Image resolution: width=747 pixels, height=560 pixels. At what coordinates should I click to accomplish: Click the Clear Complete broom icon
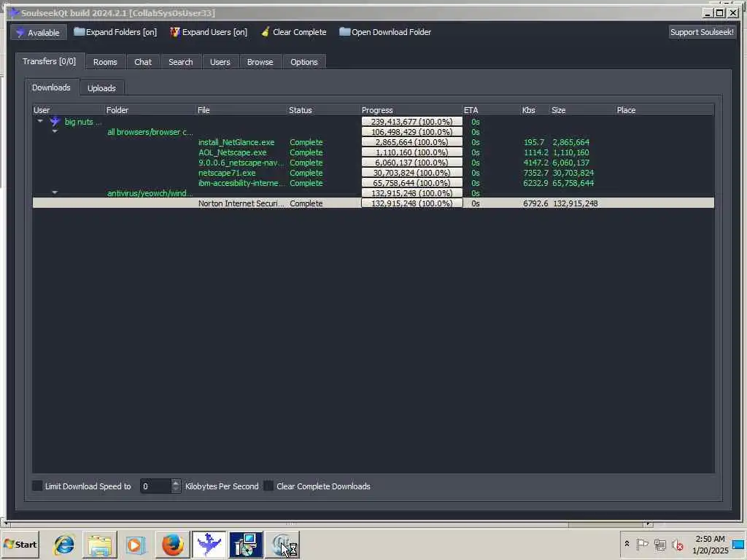point(266,32)
